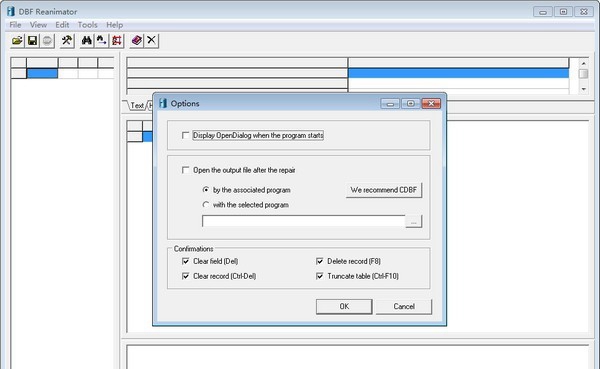Open the View menu
This screenshot has width=600, height=369.
click(38, 25)
